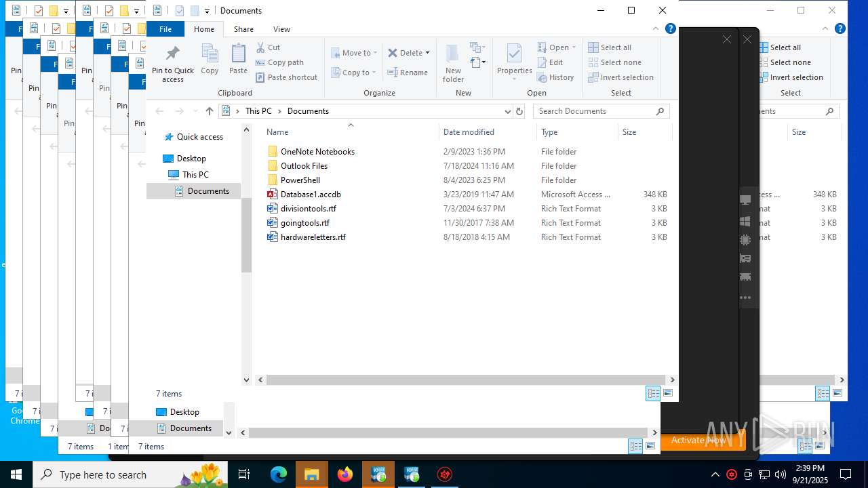
Task: Switch to the Share ribbon tab
Action: 243,29
